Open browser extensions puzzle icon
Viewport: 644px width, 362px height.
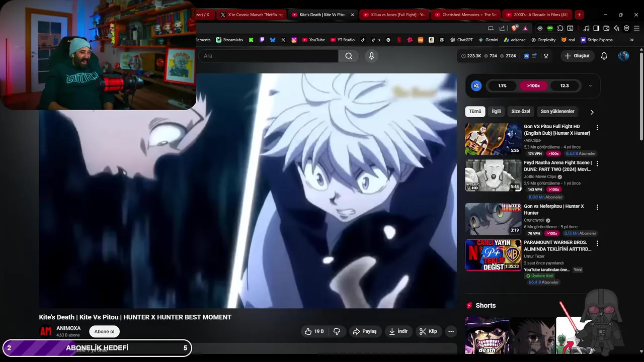pyautogui.click(x=560, y=28)
